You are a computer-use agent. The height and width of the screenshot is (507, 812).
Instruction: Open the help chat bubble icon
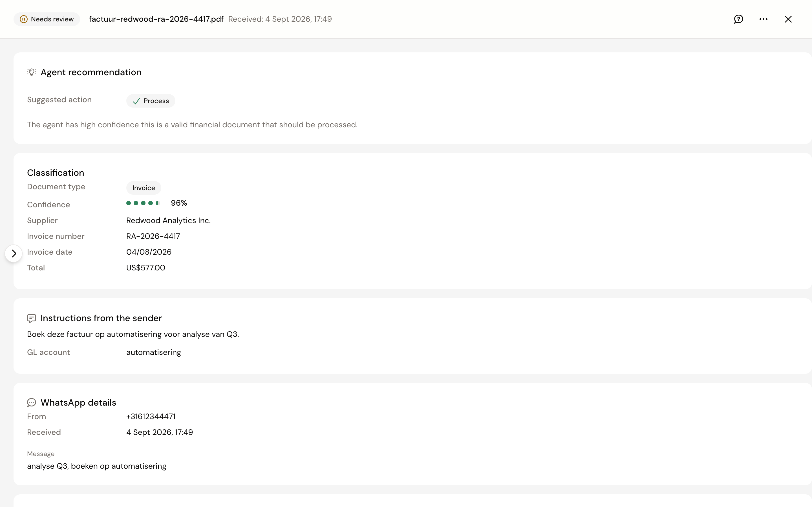pos(738,19)
